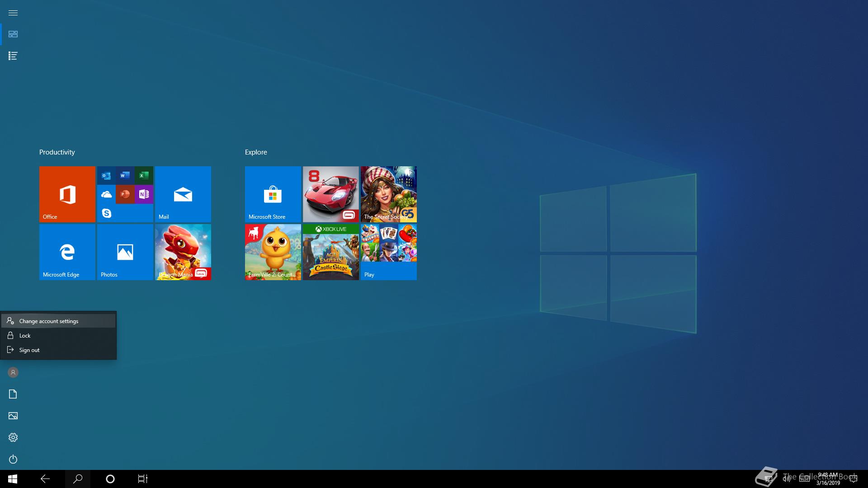Image resolution: width=868 pixels, height=488 pixels.
Task: Launch OneNote from the folder tile
Action: pyautogui.click(x=144, y=194)
